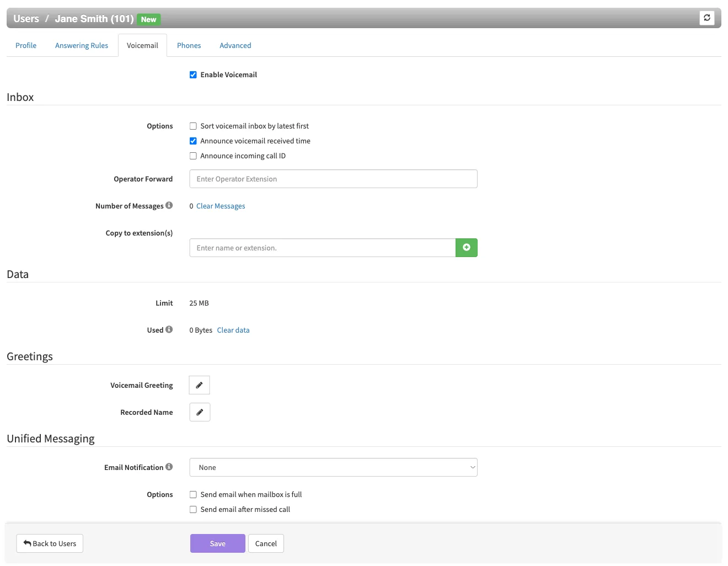The width and height of the screenshot is (728, 566).
Task: Click Back to Users button
Action: pos(50,543)
